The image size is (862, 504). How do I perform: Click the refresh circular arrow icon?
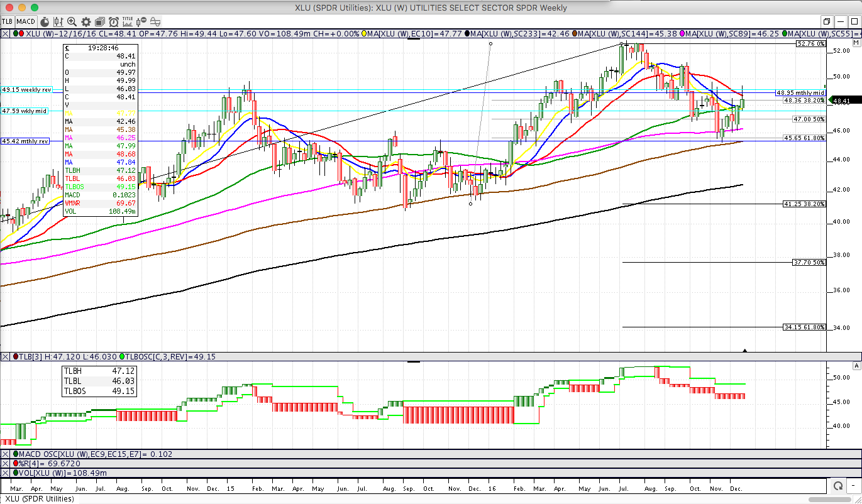[x=838, y=486]
